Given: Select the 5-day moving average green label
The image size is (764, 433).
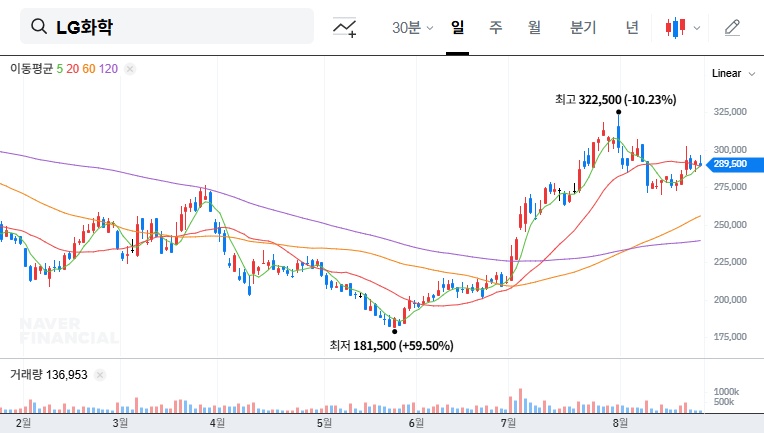Looking at the screenshot, I should pos(59,69).
